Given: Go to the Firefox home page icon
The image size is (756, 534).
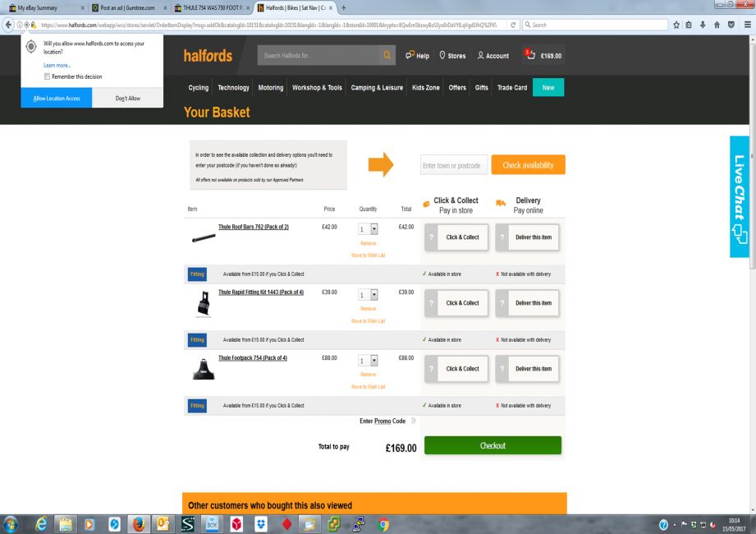Looking at the screenshot, I should point(717,25).
